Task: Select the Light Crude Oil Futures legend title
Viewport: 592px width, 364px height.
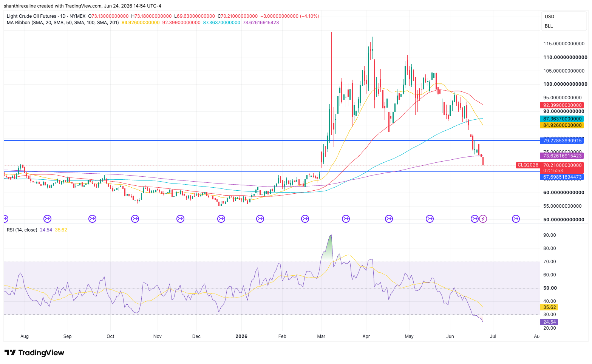Action: tap(46, 16)
